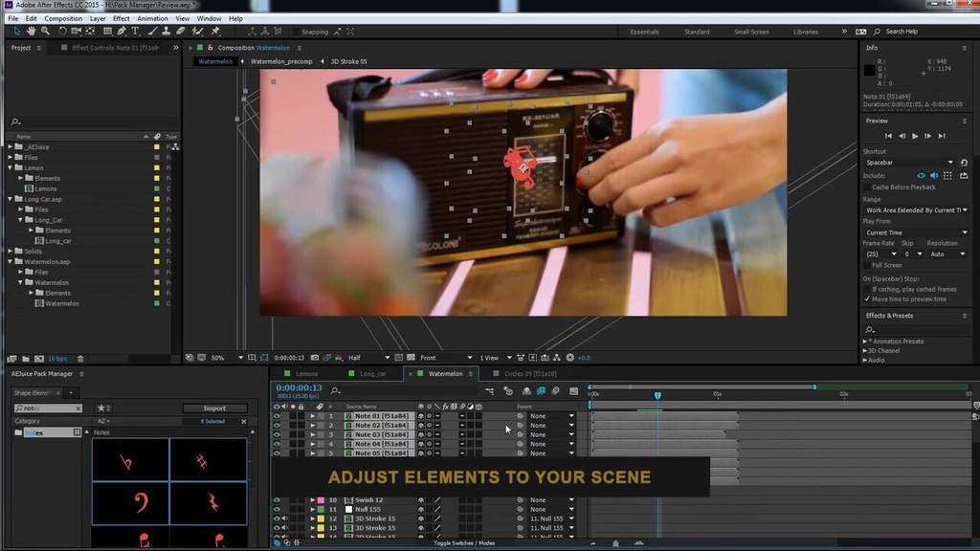Open composition mini-flowchart in timeline
This screenshot has height=551, width=980.
click(x=489, y=391)
